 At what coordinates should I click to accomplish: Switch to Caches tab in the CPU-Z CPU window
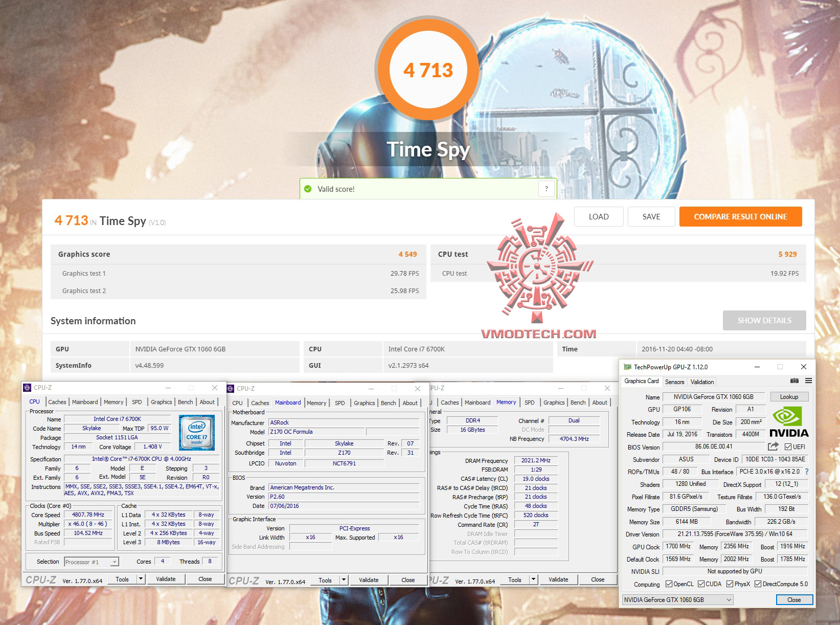(57, 402)
